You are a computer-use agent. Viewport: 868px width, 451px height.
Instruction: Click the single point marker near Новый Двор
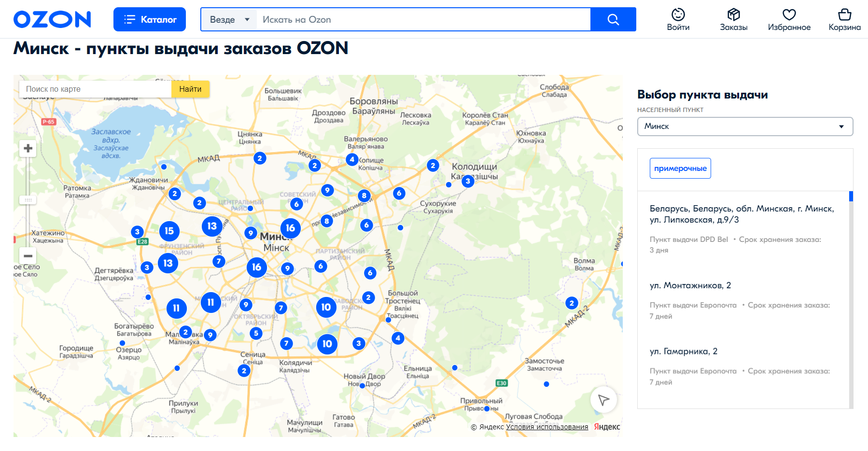click(362, 385)
